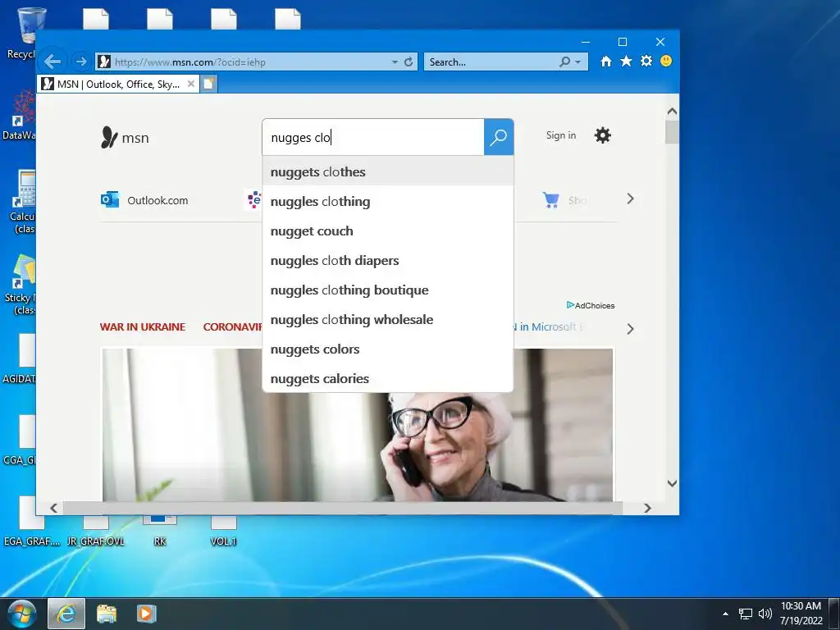Go back with the browser Back arrow

pyautogui.click(x=52, y=62)
